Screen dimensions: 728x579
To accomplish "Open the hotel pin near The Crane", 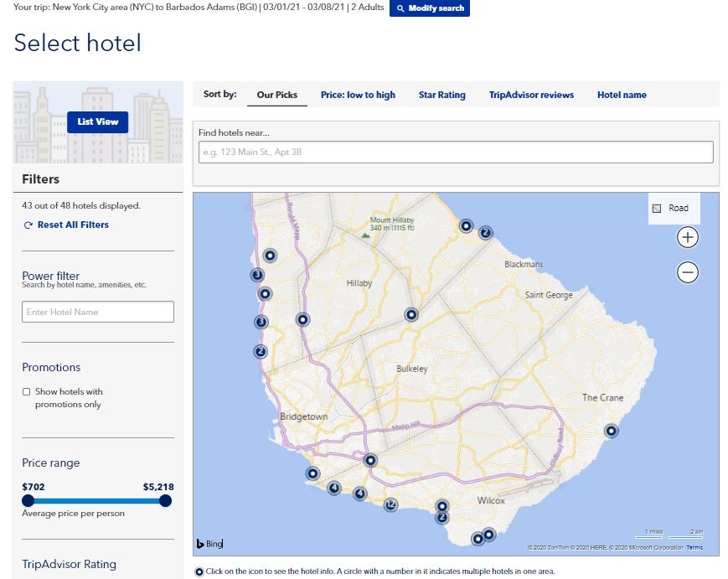I will click(610, 430).
